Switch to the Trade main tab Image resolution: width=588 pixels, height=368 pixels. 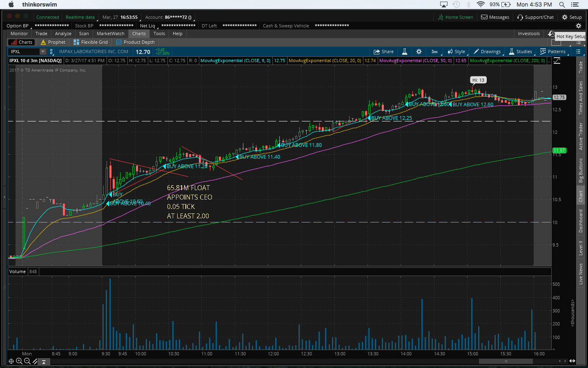(x=41, y=34)
